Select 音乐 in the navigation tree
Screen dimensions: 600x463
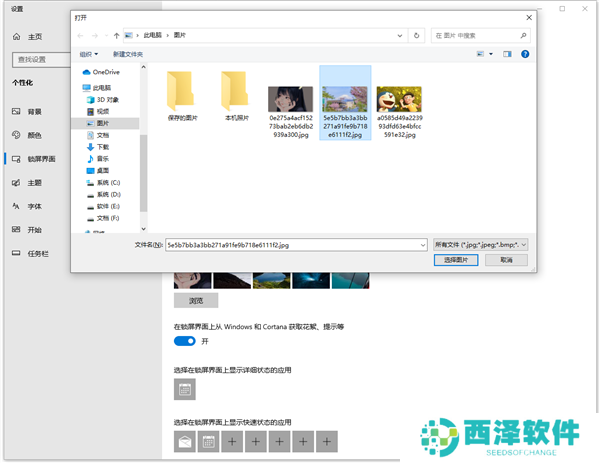coord(98,158)
